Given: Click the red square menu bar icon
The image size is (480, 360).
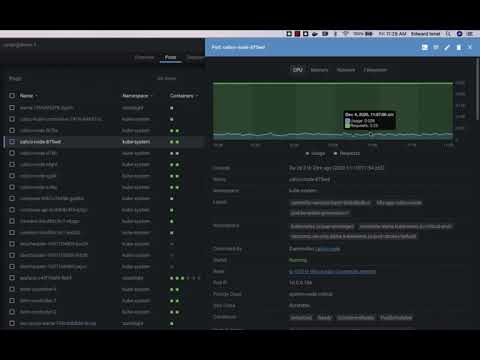Looking at the screenshot, I should (297, 34).
